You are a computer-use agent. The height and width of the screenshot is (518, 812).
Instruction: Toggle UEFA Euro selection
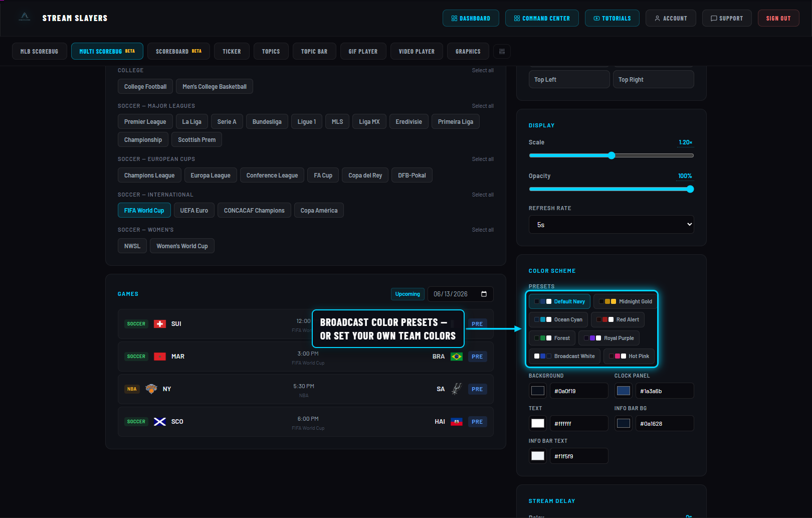pos(194,211)
